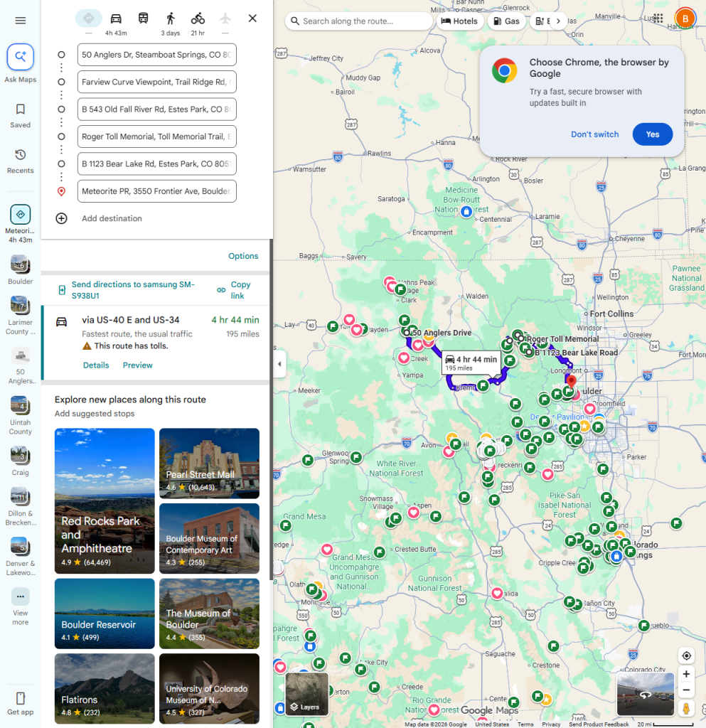This screenshot has width=706, height=728.
Task: Zoom in on the map
Action: point(686,674)
